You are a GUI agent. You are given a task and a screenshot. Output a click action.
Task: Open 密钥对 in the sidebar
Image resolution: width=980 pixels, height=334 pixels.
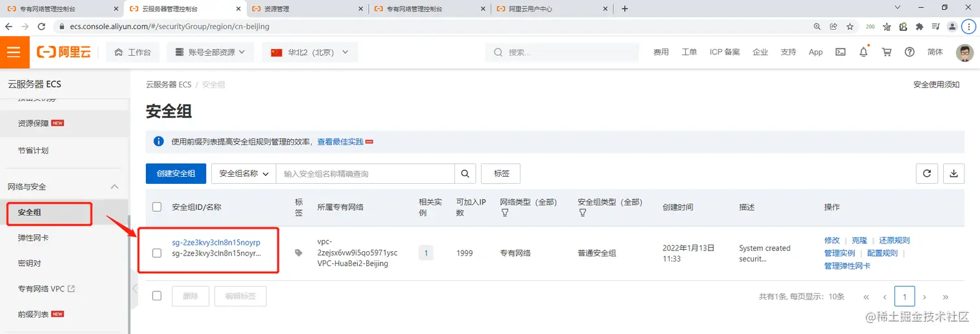coord(30,263)
